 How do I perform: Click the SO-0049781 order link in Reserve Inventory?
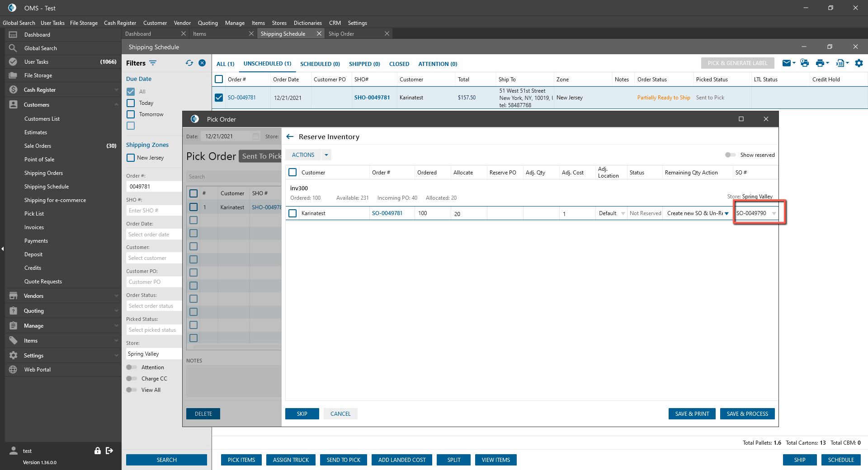click(x=387, y=213)
